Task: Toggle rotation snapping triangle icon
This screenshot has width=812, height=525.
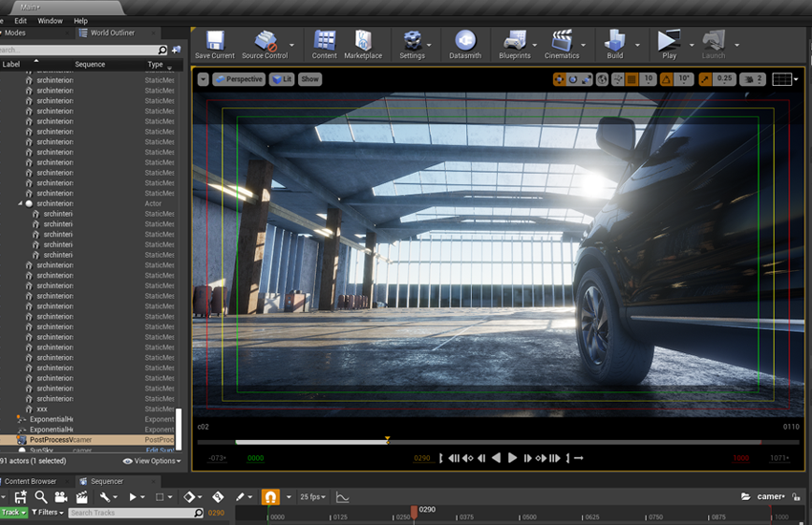Action: click(666, 79)
